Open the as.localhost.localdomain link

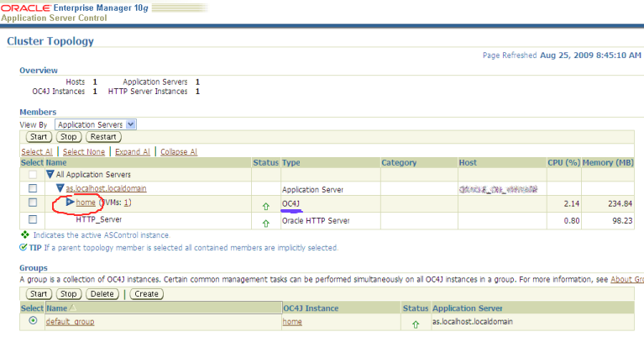[106, 188]
